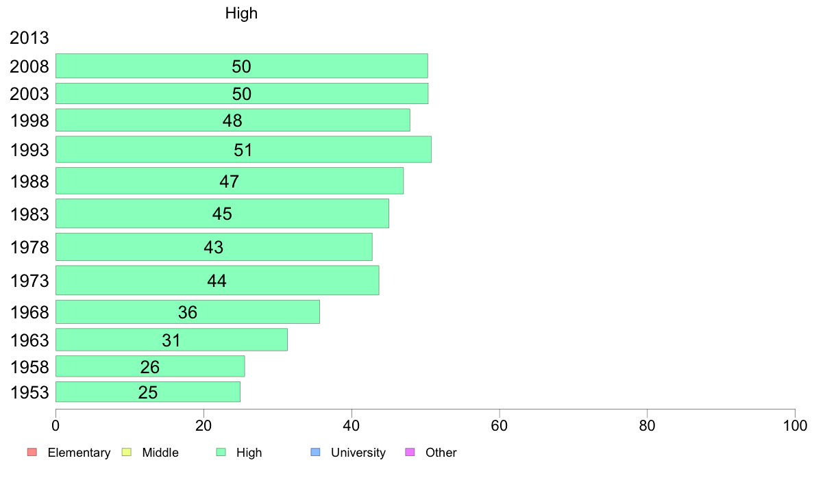Image resolution: width=814 pixels, height=504 pixels.
Task: Click the High chart title
Action: 241,13
